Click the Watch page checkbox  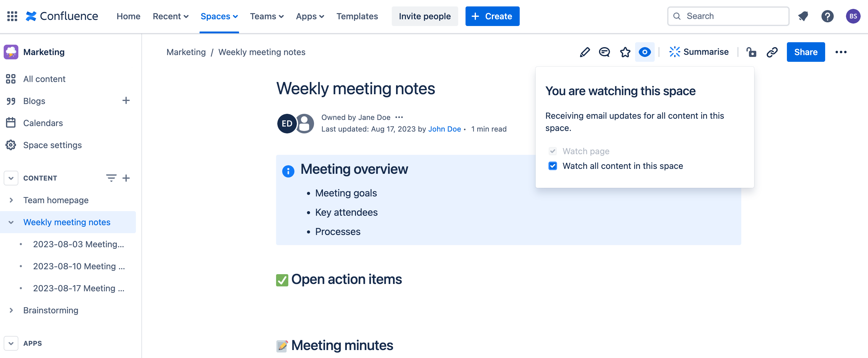click(553, 151)
